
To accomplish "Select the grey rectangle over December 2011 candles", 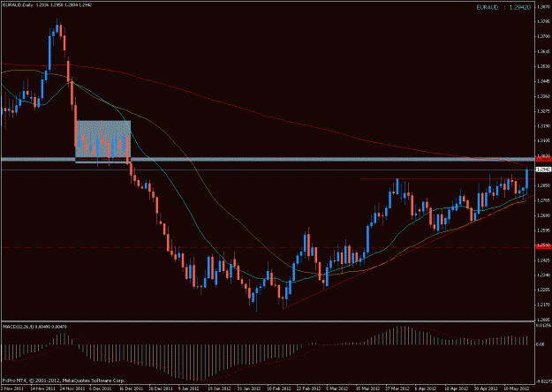I will click(x=103, y=142).
